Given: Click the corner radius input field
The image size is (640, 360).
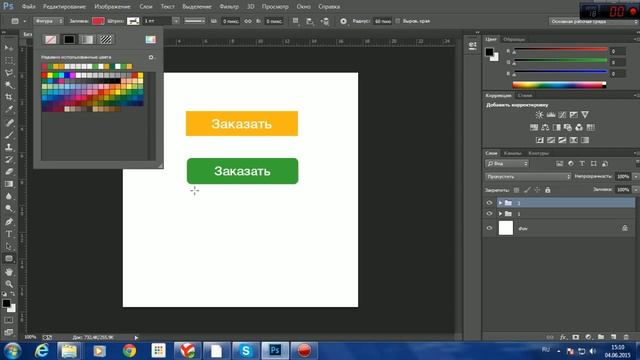Looking at the screenshot, I should [x=382, y=21].
